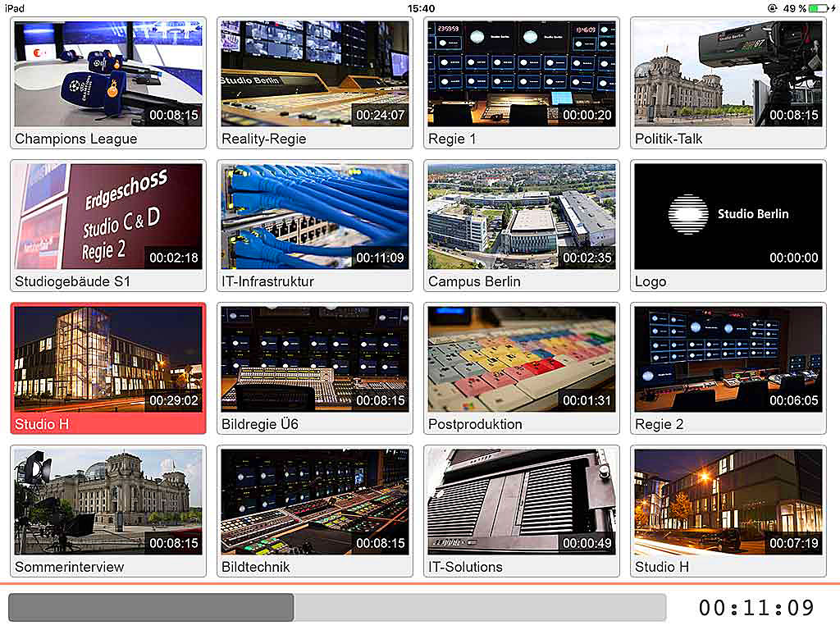Click the Postproduktion label text
Screen dimensions: 840x630
(475, 424)
